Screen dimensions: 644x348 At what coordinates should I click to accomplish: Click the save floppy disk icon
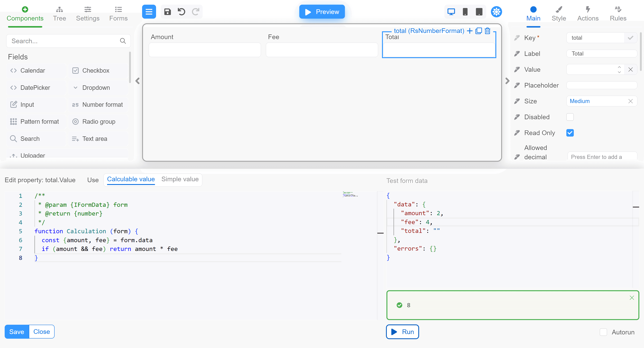(167, 12)
